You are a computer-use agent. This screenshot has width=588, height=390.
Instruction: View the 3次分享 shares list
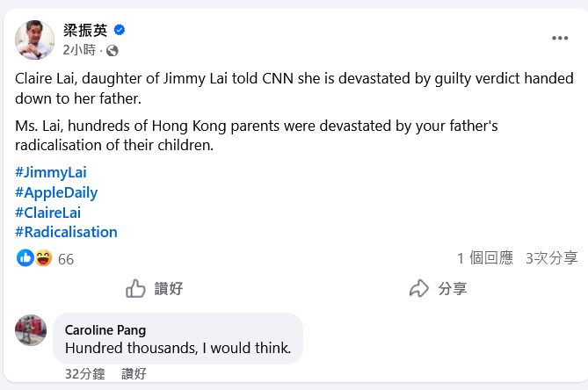(551, 258)
